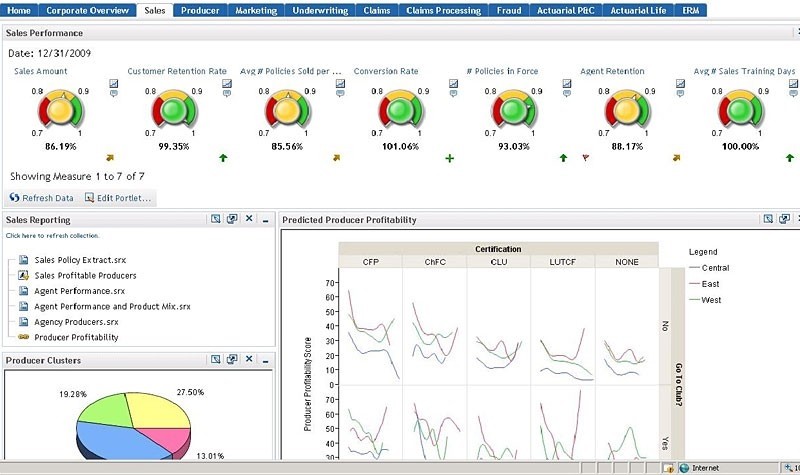Click the red flag icon near Agent Retention
This screenshot has height=475, width=800.
[x=585, y=158]
